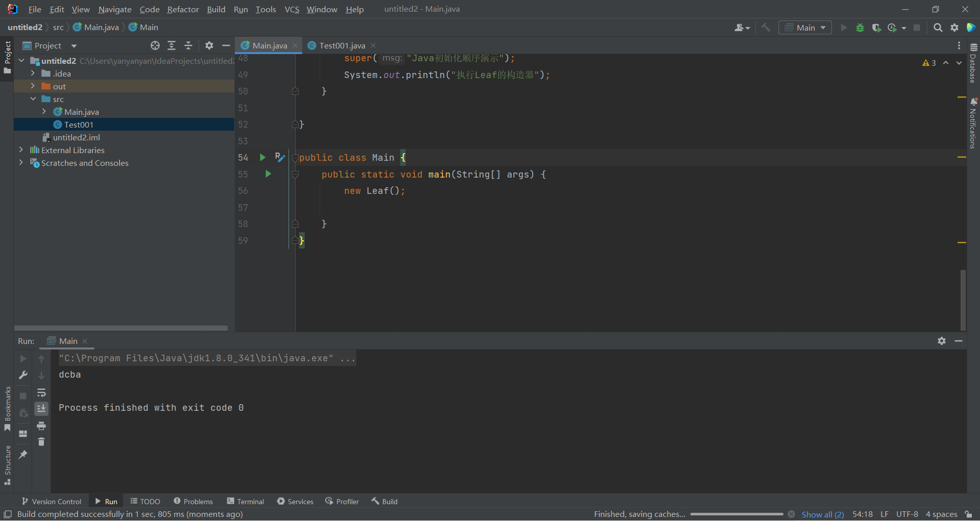
Task: Click the Project panel horizontal scrollbar
Action: (121, 328)
